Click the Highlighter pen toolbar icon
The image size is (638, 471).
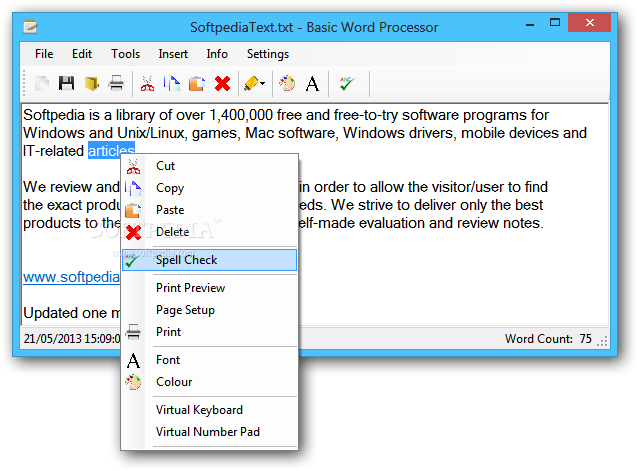click(x=251, y=84)
